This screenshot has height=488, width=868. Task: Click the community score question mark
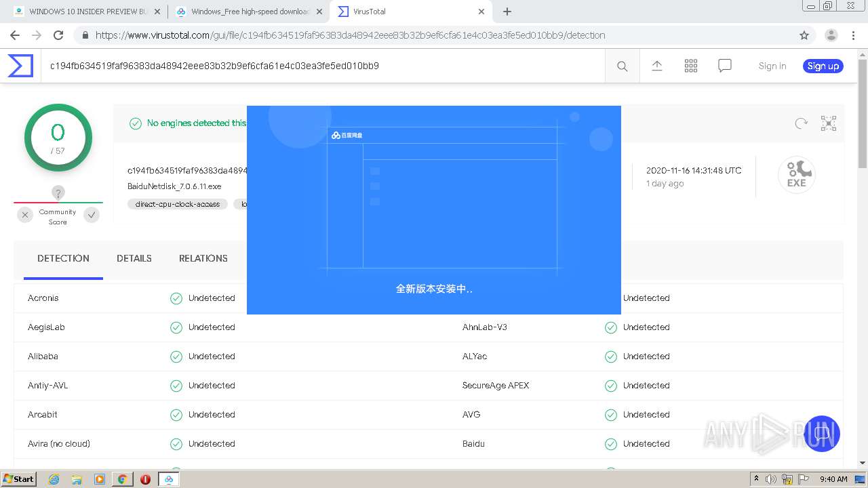(x=58, y=193)
